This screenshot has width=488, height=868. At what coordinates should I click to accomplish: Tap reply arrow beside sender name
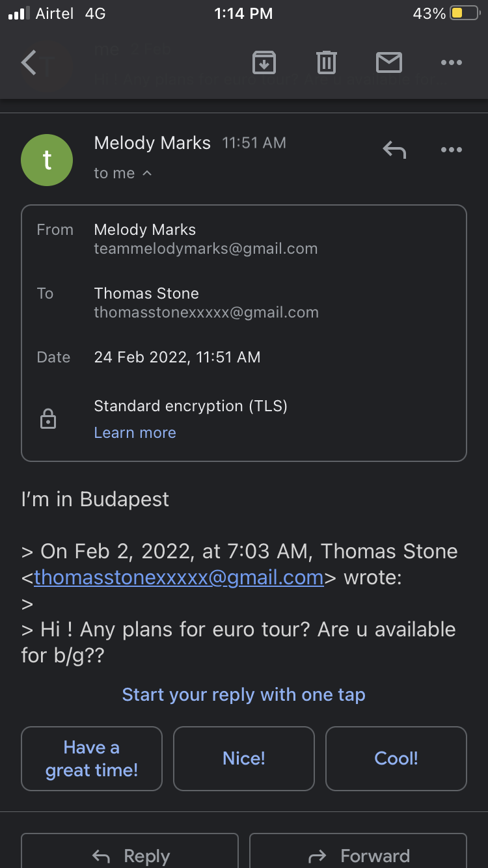[x=394, y=150]
